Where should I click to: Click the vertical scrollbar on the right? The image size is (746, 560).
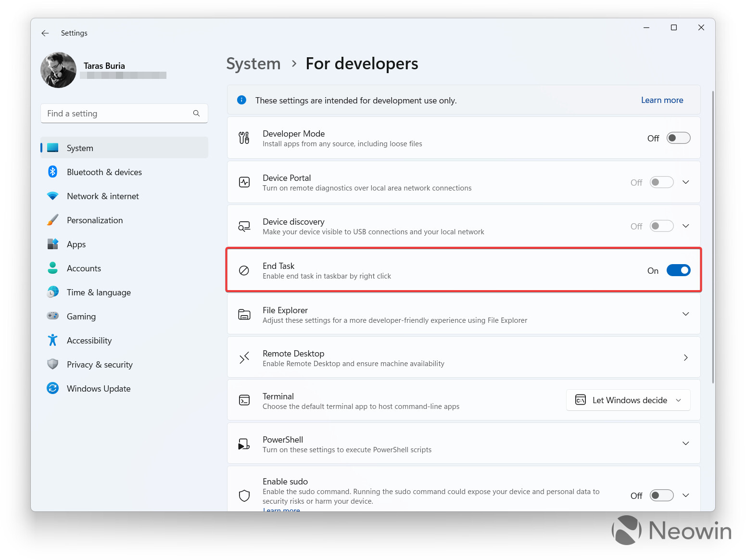[x=713, y=237]
